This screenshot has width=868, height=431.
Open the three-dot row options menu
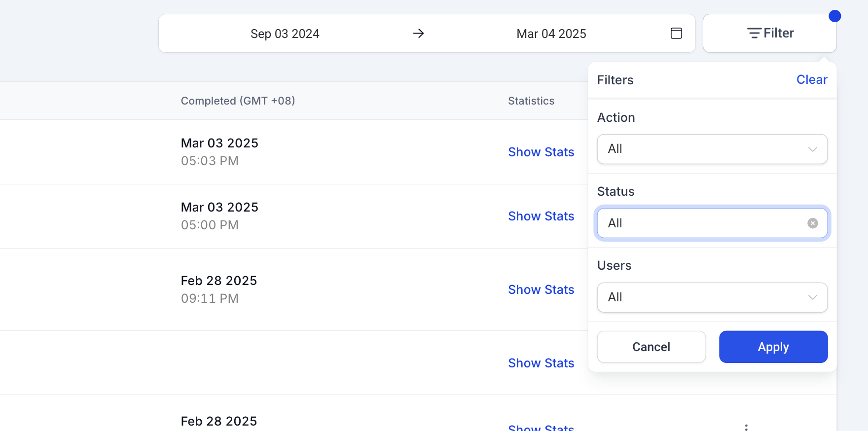[746, 427]
